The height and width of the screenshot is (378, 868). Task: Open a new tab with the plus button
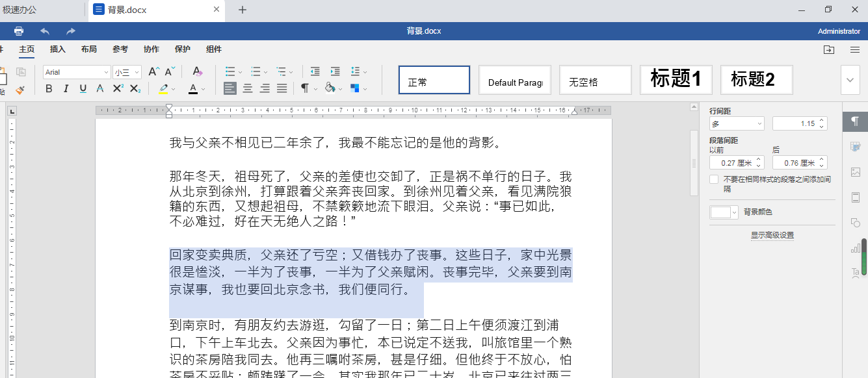coord(243,10)
